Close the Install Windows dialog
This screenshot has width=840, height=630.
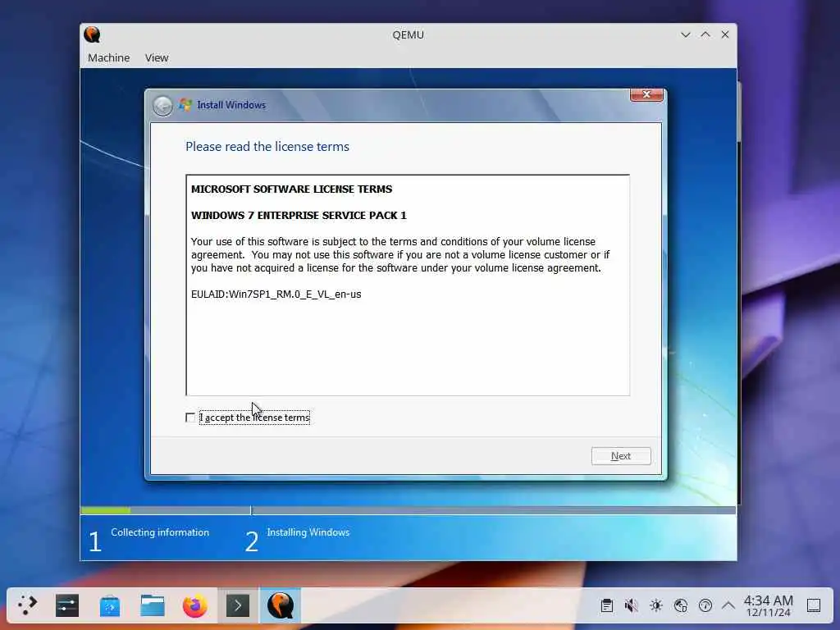[x=646, y=95]
